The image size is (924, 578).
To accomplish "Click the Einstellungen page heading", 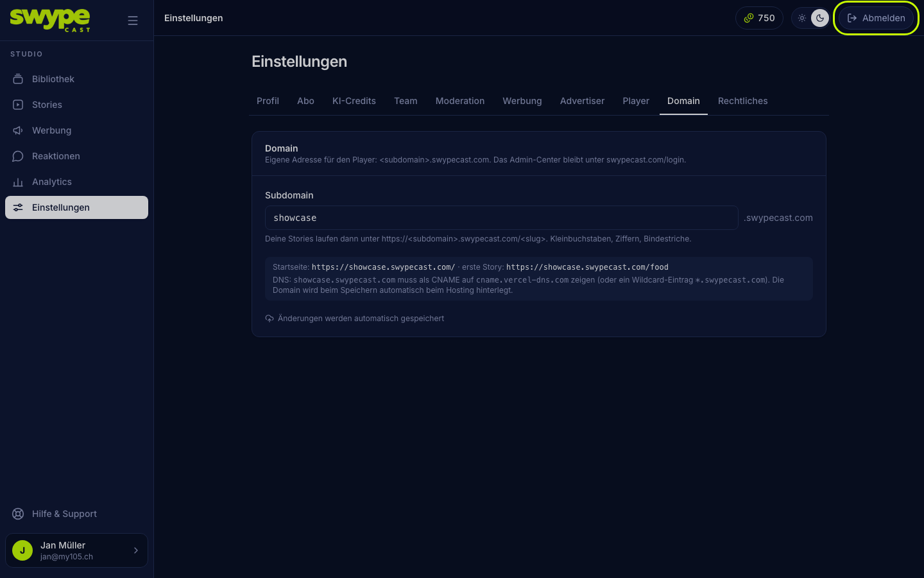I will 299,62.
